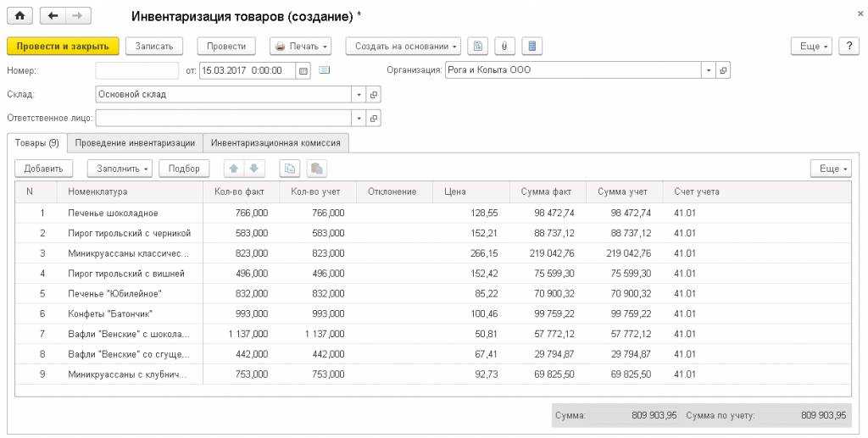This screenshot has width=868, height=438.
Task: Open the help question mark button
Action: click(849, 47)
